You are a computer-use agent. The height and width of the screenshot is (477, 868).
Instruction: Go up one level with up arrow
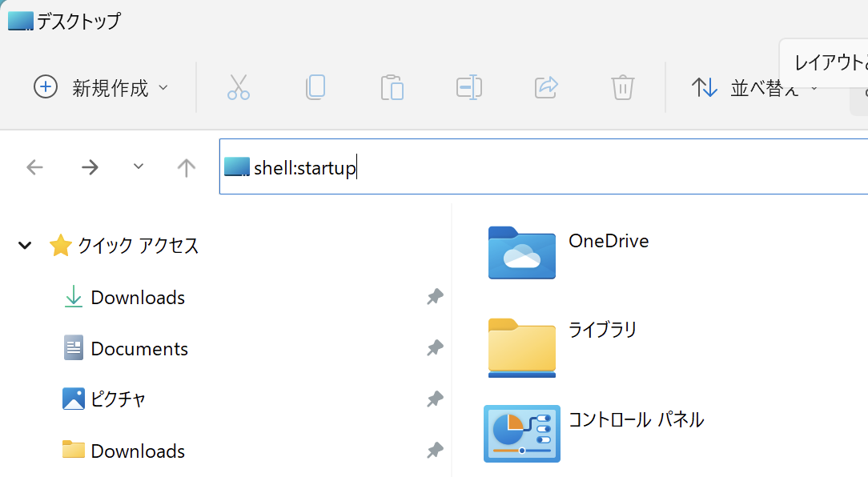point(187,167)
